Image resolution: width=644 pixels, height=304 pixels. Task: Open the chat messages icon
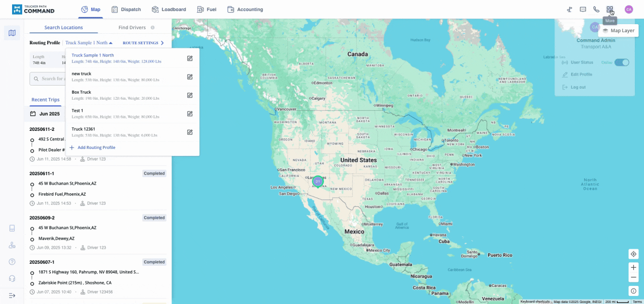click(x=583, y=10)
